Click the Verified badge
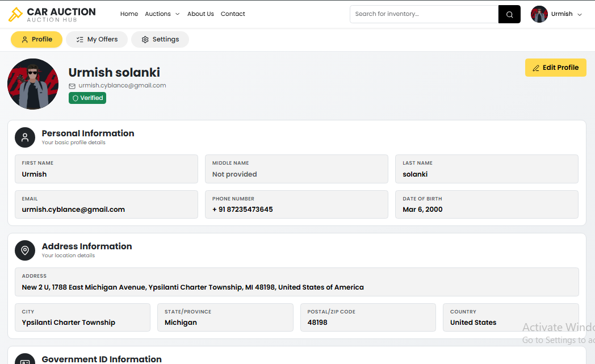595x364 pixels. 87,98
